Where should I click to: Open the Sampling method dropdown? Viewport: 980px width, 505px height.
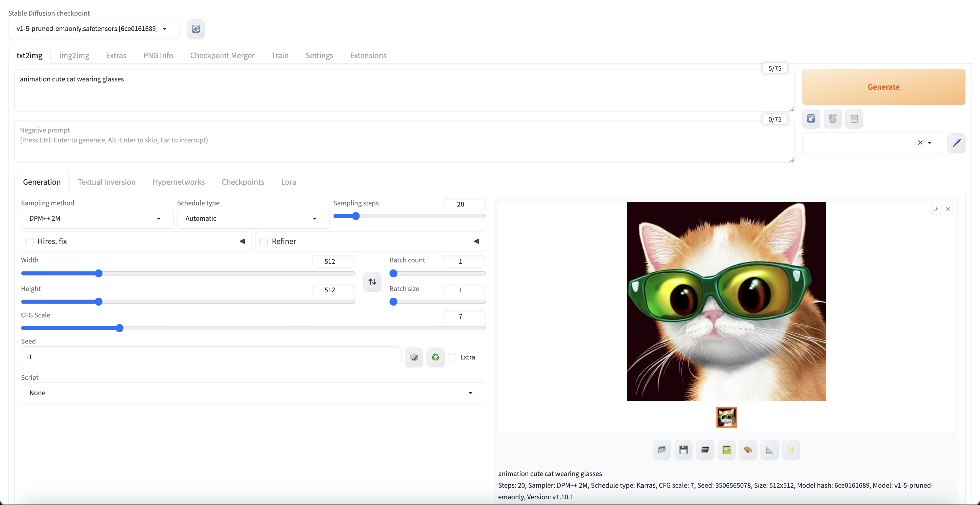point(97,218)
